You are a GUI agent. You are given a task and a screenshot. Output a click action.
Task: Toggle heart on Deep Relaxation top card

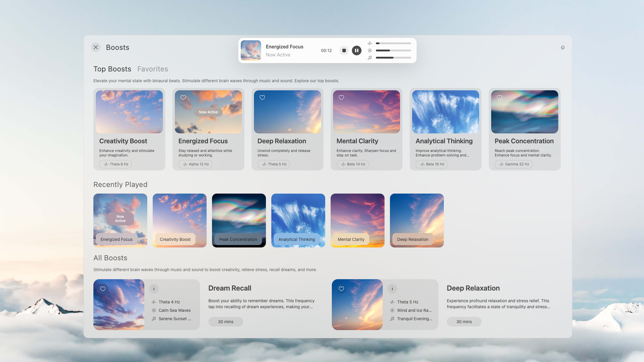coord(262,97)
